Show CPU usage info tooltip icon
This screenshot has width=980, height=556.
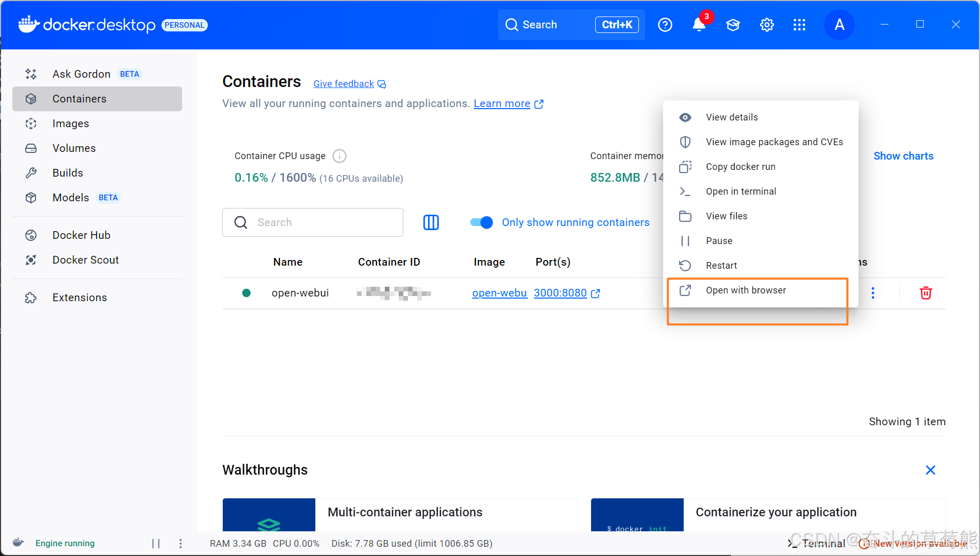point(340,155)
